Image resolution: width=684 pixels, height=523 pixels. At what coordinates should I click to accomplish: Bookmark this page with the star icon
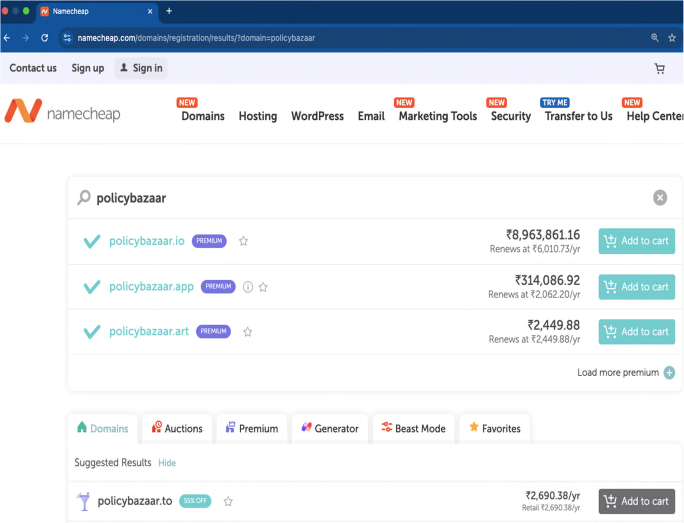click(x=672, y=38)
